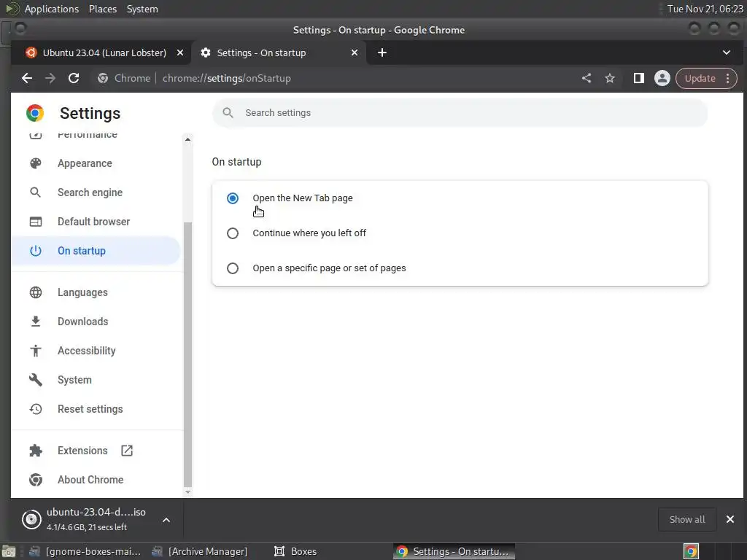Click the ISO download file icon
This screenshot has height=560, width=747.
coord(31,519)
